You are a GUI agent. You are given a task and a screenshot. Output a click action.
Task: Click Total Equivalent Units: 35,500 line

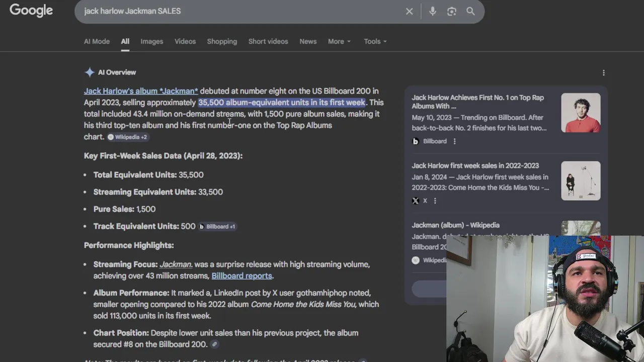point(148,175)
